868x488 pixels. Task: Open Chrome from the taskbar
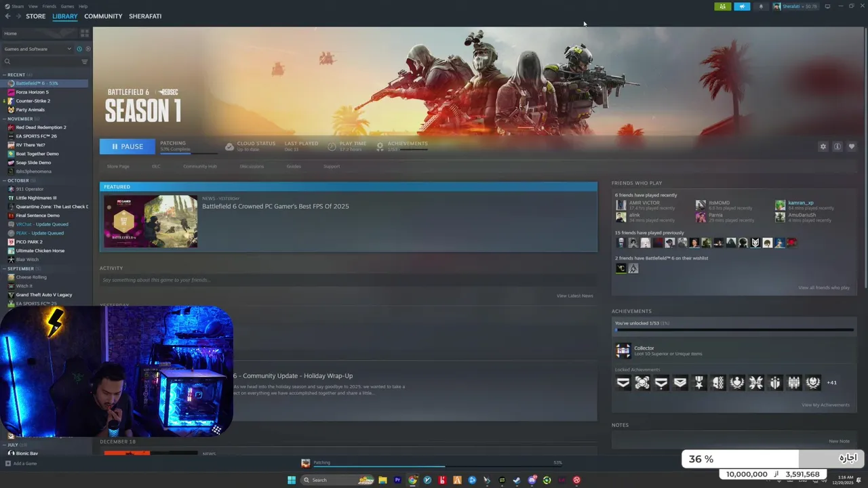click(412, 480)
